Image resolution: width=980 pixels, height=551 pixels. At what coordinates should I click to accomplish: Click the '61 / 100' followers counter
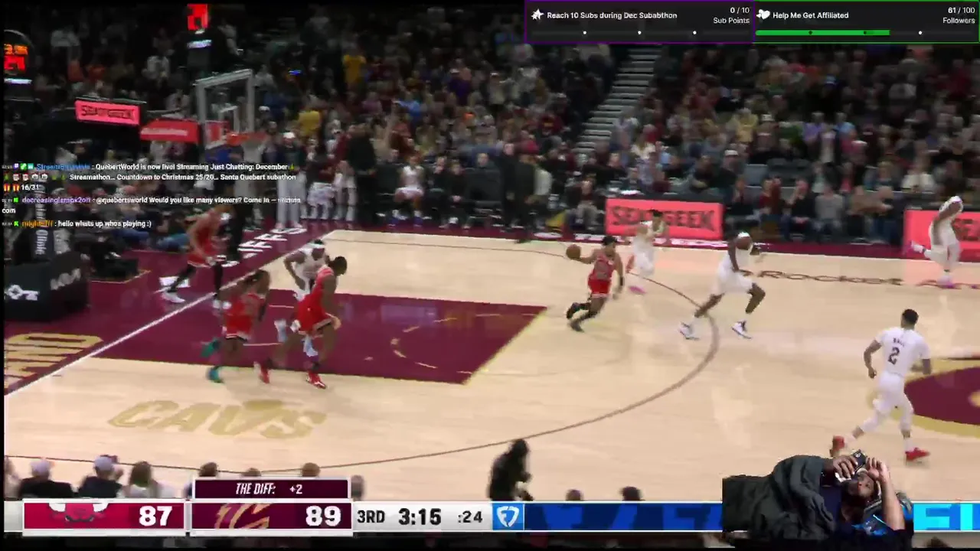(x=962, y=11)
